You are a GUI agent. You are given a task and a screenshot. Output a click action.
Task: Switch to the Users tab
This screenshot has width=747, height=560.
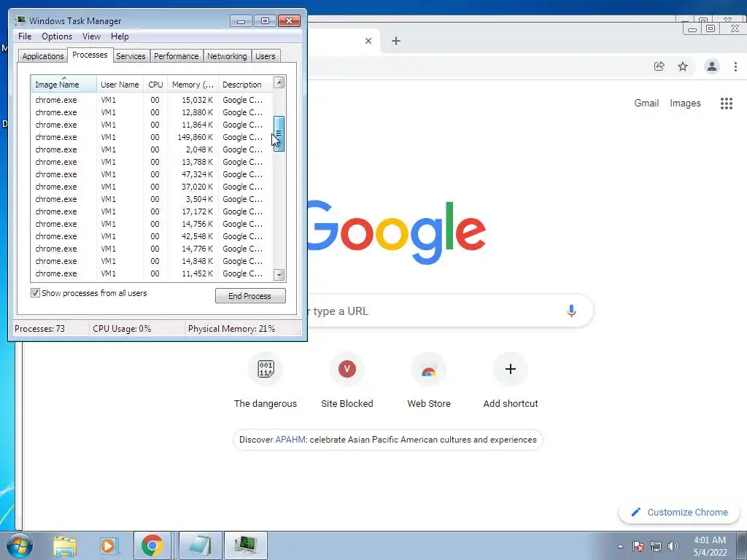266,56
